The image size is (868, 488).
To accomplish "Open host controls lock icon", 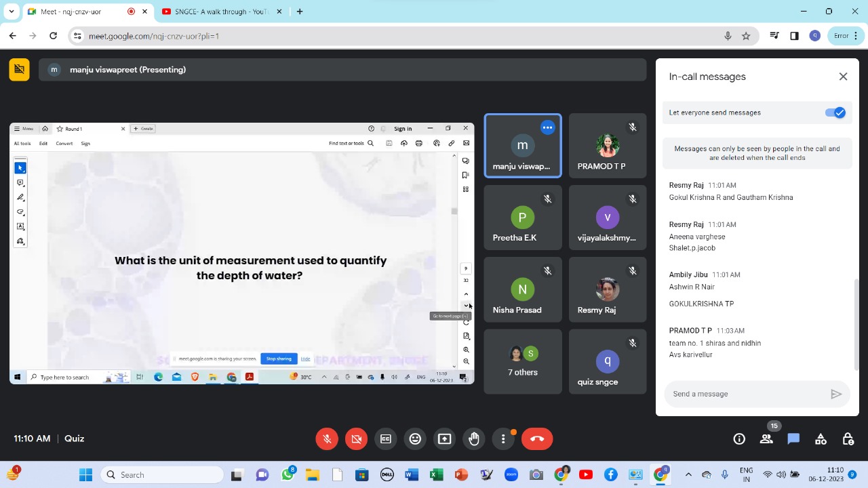I will coord(848,439).
